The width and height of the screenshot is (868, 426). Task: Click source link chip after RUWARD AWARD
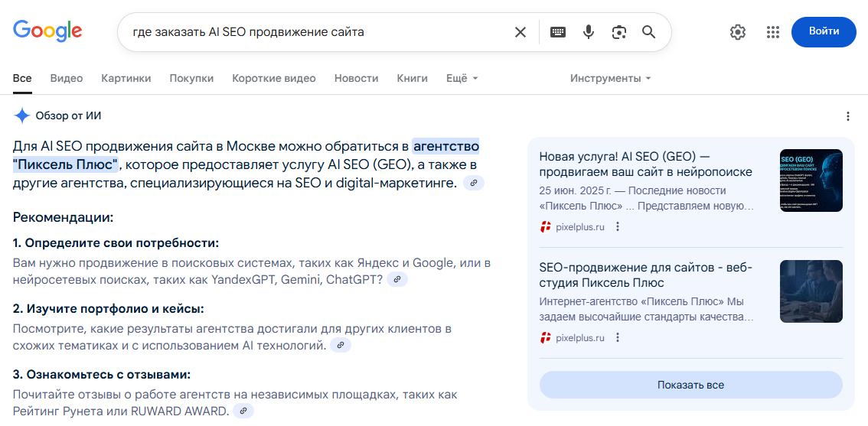pos(243,411)
